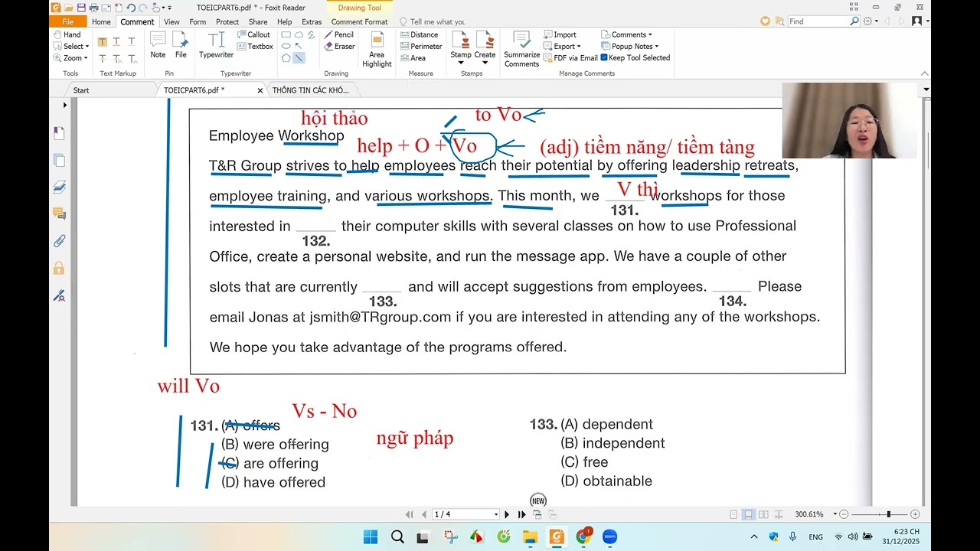This screenshot has width=980, height=551.
Task: Open the Bookmarks side panel
Action: (59, 133)
